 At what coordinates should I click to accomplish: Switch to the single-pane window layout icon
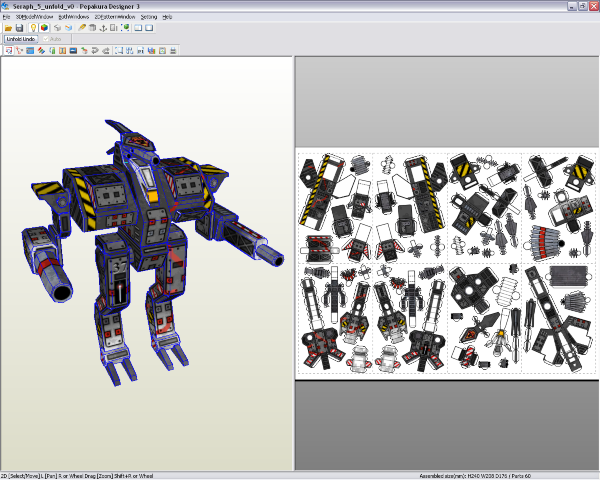click(149, 28)
